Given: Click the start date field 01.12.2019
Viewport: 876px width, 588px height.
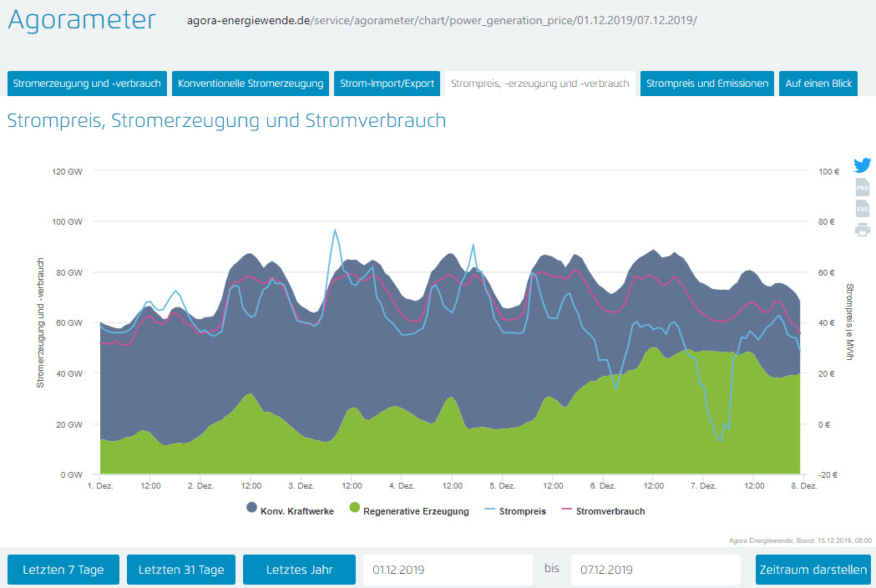Looking at the screenshot, I should click(x=448, y=570).
